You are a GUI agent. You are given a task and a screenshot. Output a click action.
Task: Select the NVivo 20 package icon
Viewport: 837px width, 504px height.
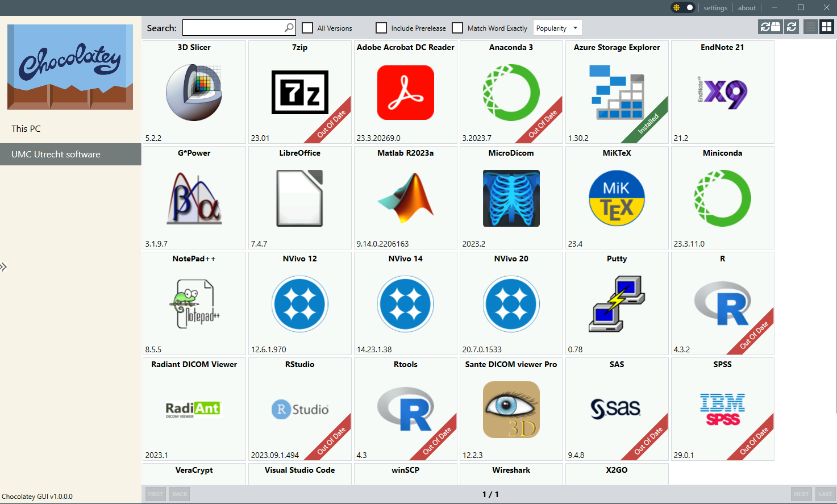[x=511, y=304]
